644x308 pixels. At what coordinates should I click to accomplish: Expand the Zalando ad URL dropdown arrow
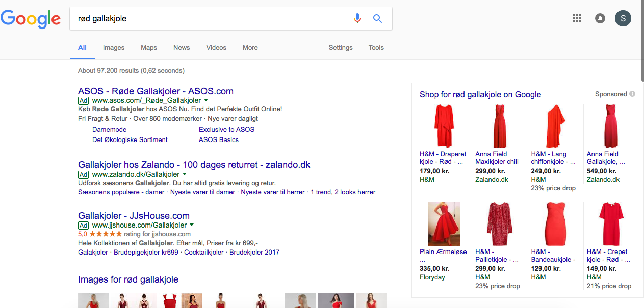(x=184, y=174)
